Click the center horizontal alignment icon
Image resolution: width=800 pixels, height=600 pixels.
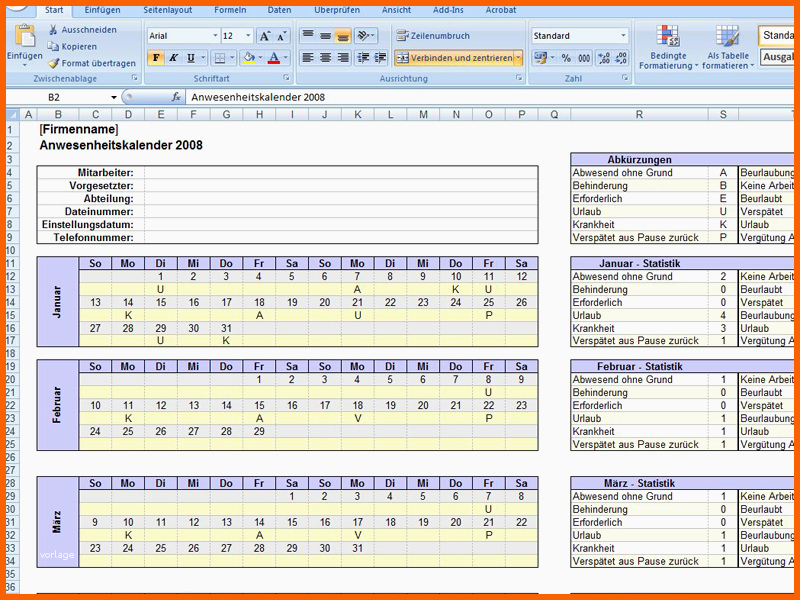point(326,59)
